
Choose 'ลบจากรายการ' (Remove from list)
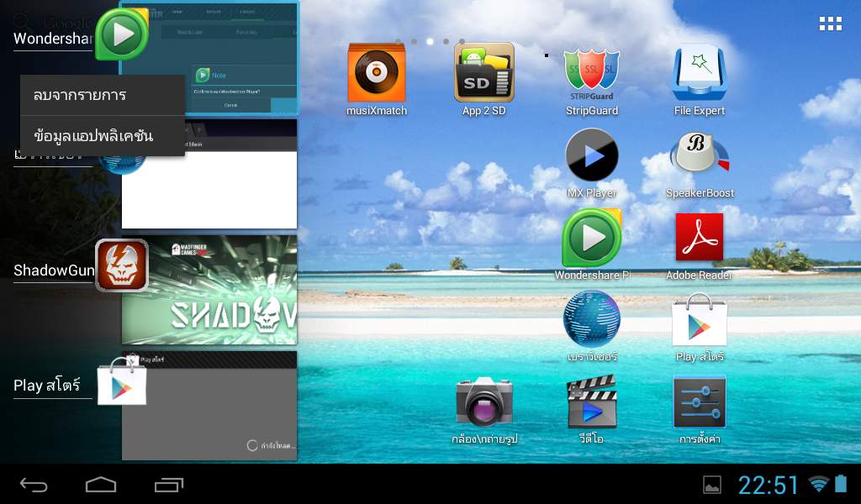[x=102, y=95]
